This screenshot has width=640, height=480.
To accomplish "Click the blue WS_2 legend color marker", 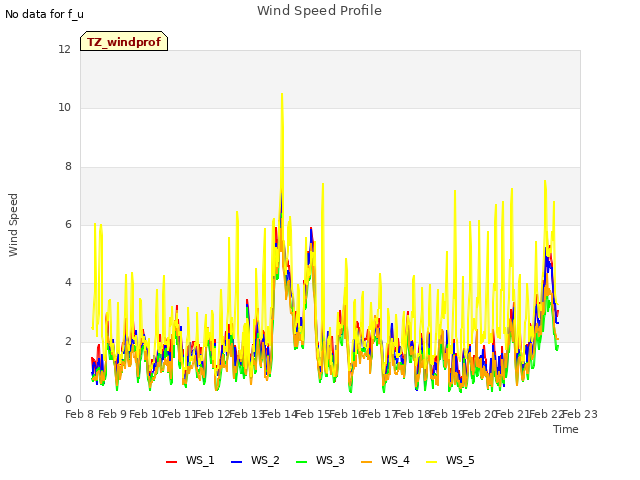I will pos(236,462).
